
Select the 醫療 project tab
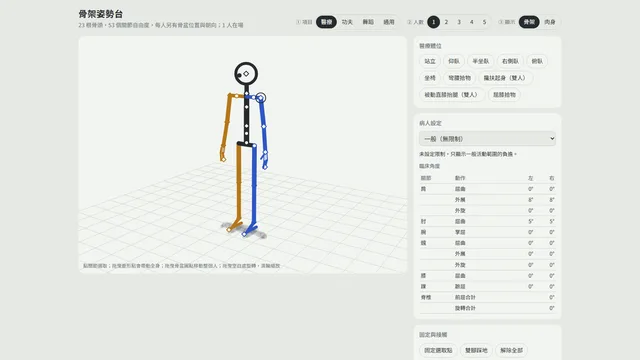pos(326,22)
